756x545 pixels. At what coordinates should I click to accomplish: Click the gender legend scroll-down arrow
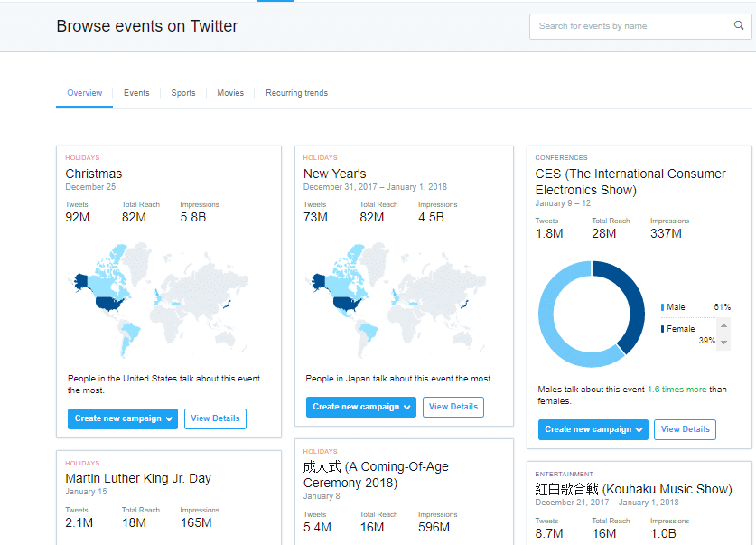click(724, 343)
